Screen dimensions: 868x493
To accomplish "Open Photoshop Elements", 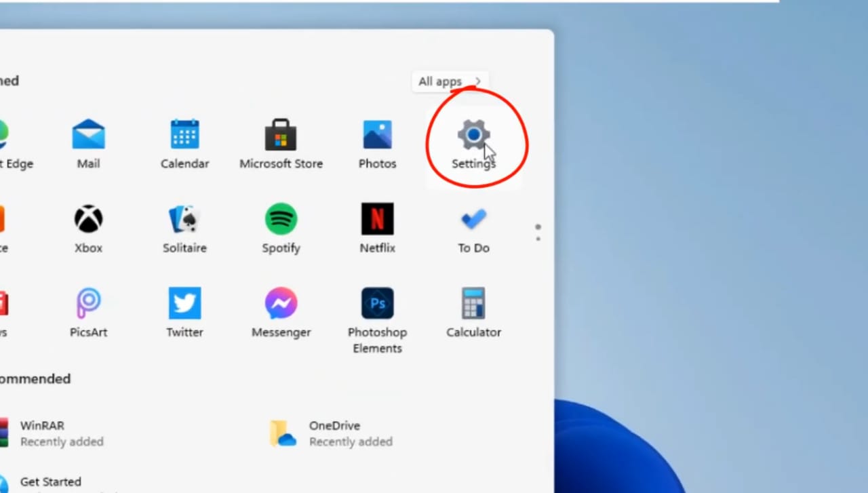I will (x=377, y=320).
